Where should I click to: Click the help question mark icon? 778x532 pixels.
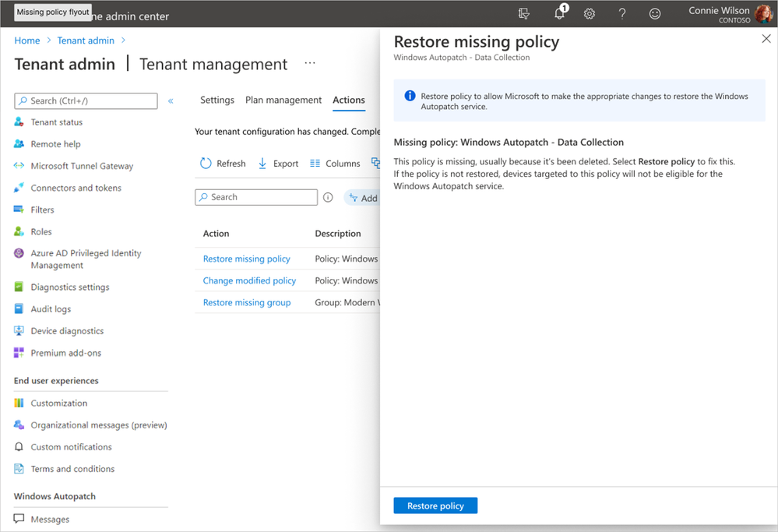[622, 13]
